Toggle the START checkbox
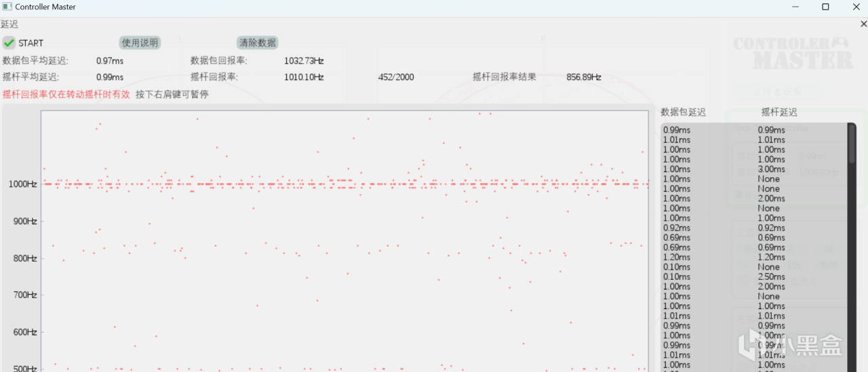Image resolution: width=868 pixels, height=372 pixels. click(x=9, y=43)
